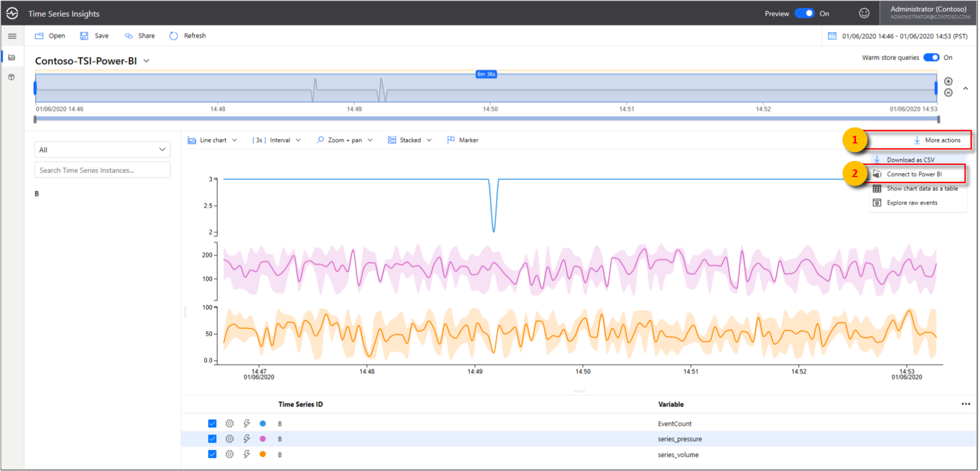Screen dimensions: 980x471
Task: Click the zoom in plus icon
Action: [x=948, y=82]
